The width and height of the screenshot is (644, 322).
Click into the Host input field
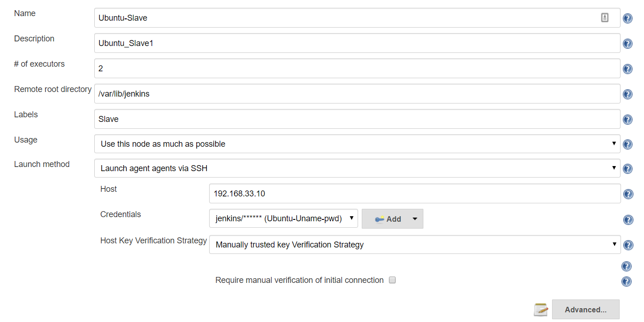tap(415, 194)
